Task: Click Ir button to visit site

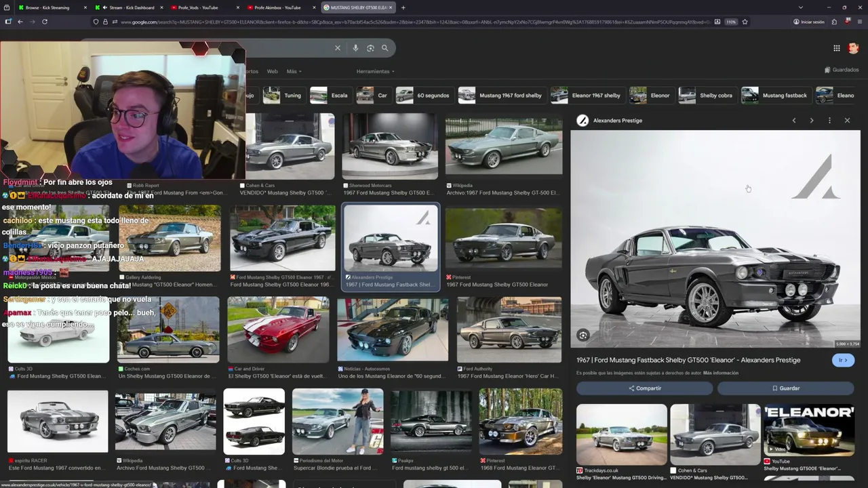Action: tap(843, 360)
